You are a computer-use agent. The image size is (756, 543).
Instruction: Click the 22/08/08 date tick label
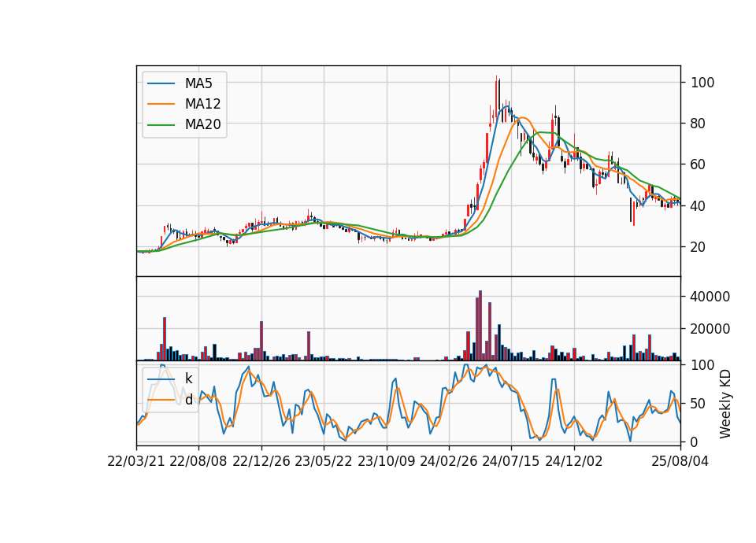[x=198, y=461]
